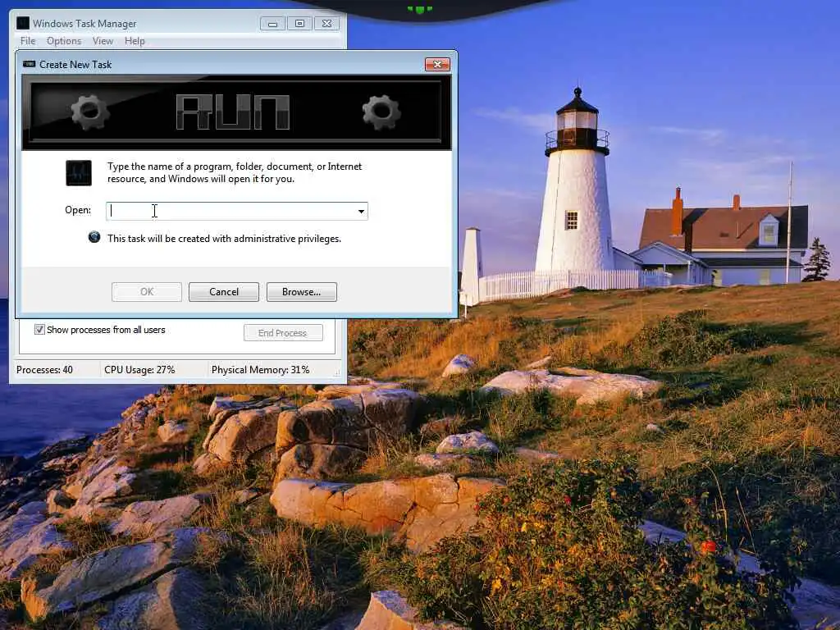840x630 pixels.
Task: Click the 'Processes: 40' status text
Action: coord(44,370)
